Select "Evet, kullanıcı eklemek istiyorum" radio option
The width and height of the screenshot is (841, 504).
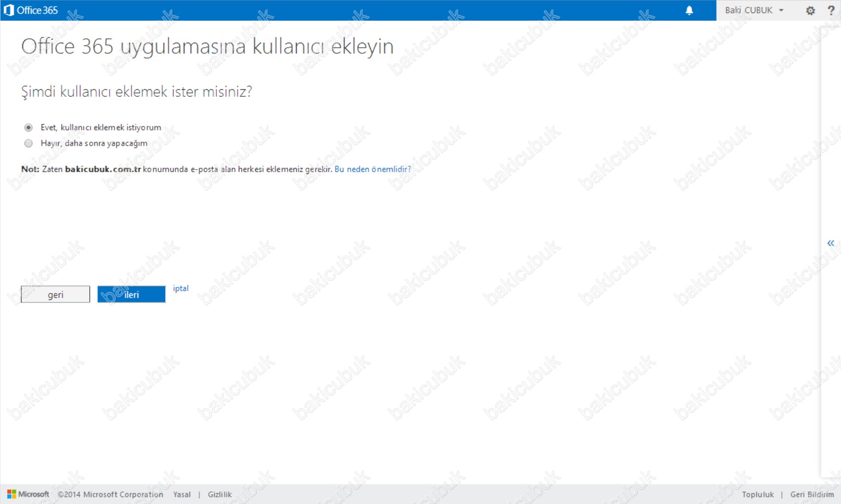pyautogui.click(x=28, y=128)
